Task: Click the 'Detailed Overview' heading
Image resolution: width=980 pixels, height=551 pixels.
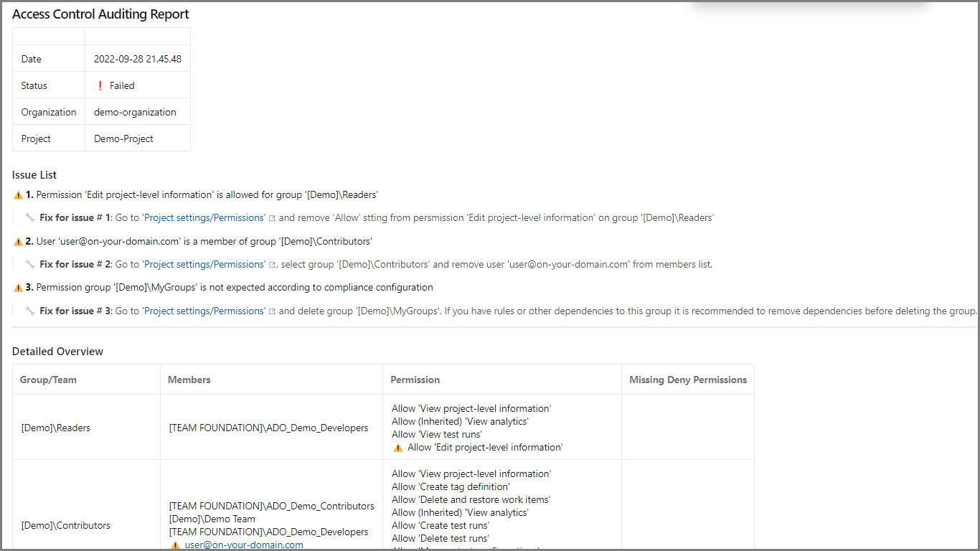Action: coord(57,352)
